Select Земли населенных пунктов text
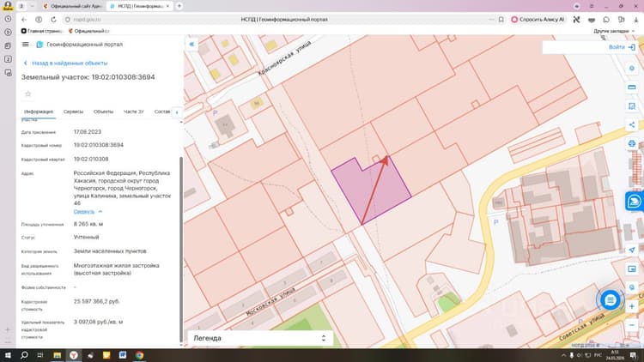This screenshot has height=362, width=644. coord(110,250)
